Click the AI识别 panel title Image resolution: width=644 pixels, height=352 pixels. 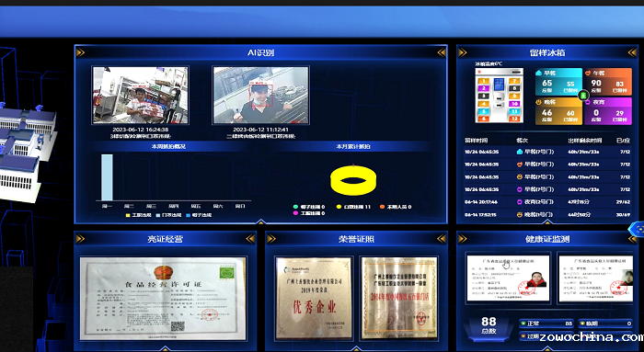click(260, 52)
